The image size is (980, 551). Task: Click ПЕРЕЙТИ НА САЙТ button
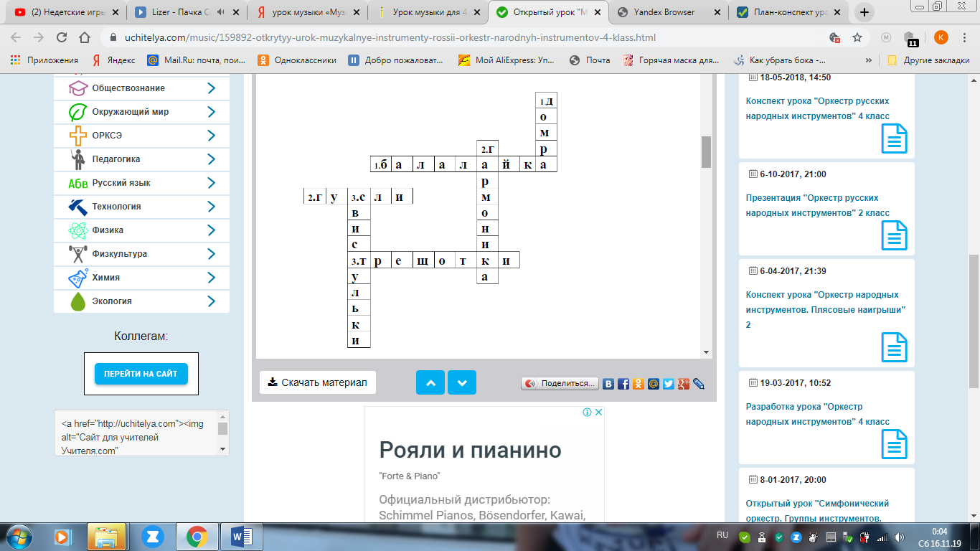[141, 374]
